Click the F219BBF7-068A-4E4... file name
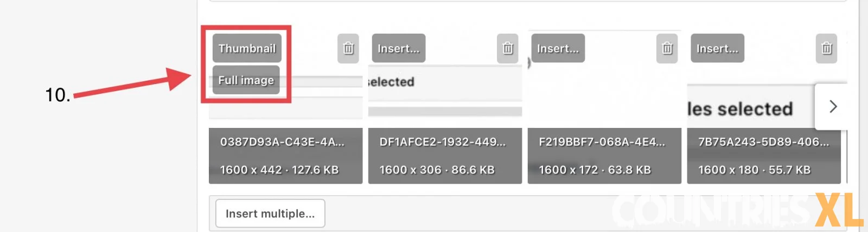Image resolution: width=868 pixels, height=232 pixels. (602, 142)
